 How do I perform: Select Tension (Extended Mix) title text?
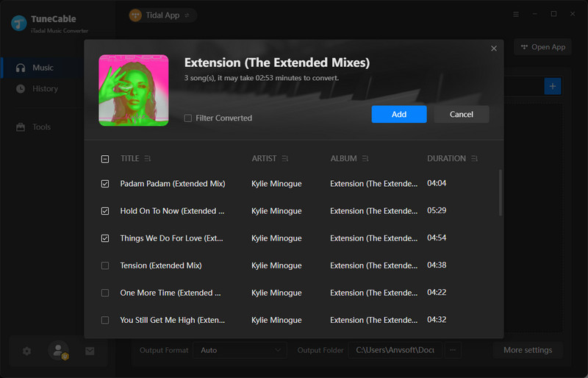click(x=161, y=265)
